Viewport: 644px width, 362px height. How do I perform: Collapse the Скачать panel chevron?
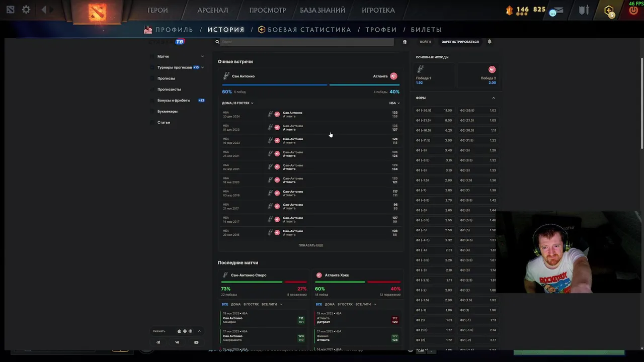pyautogui.click(x=199, y=331)
